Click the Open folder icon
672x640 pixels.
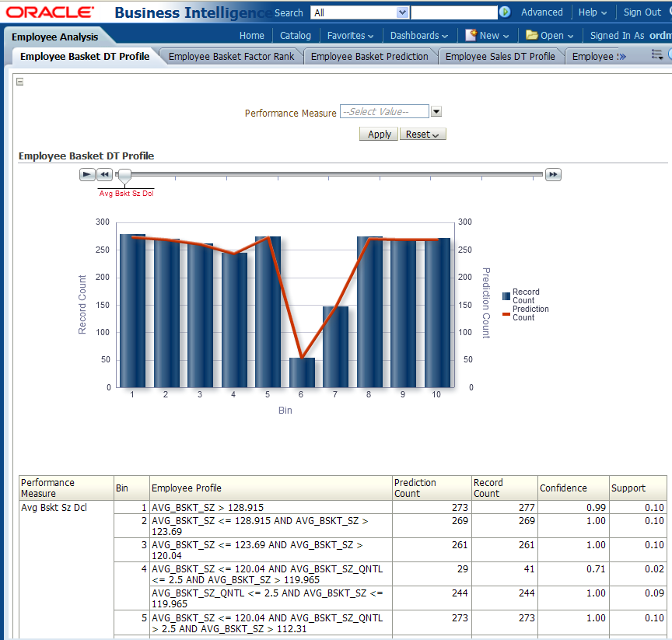532,35
